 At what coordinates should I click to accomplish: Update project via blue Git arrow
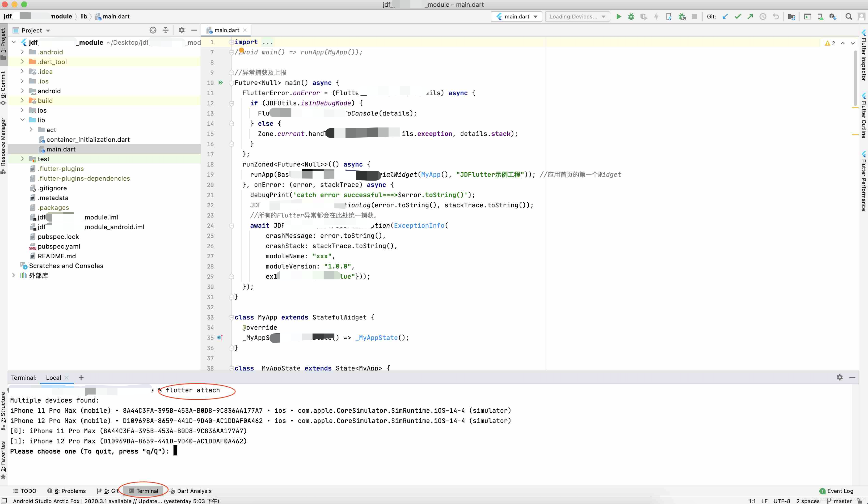[725, 16]
